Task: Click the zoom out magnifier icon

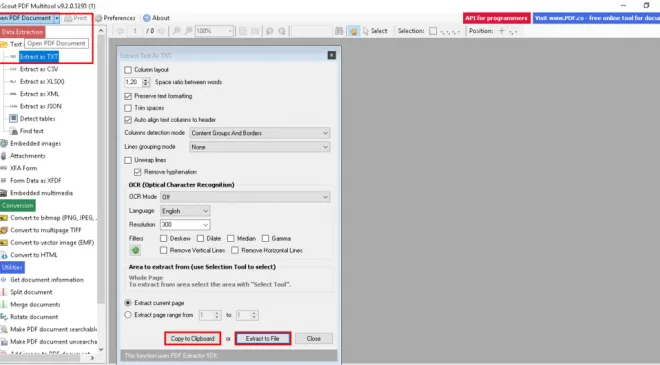Action: (x=177, y=31)
